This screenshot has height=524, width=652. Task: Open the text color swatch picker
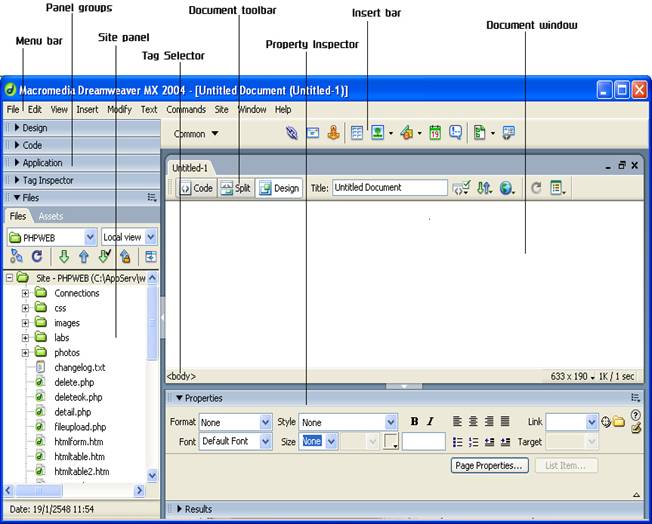click(x=390, y=442)
